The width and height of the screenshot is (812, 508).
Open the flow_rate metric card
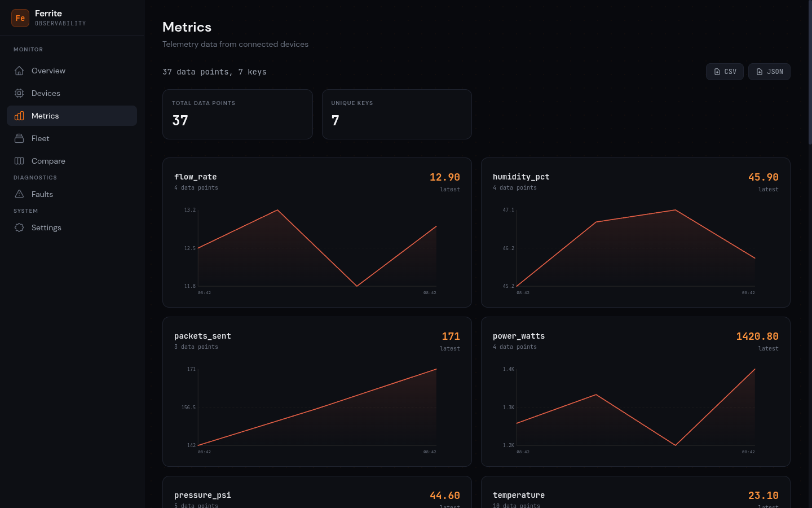[x=317, y=233]
